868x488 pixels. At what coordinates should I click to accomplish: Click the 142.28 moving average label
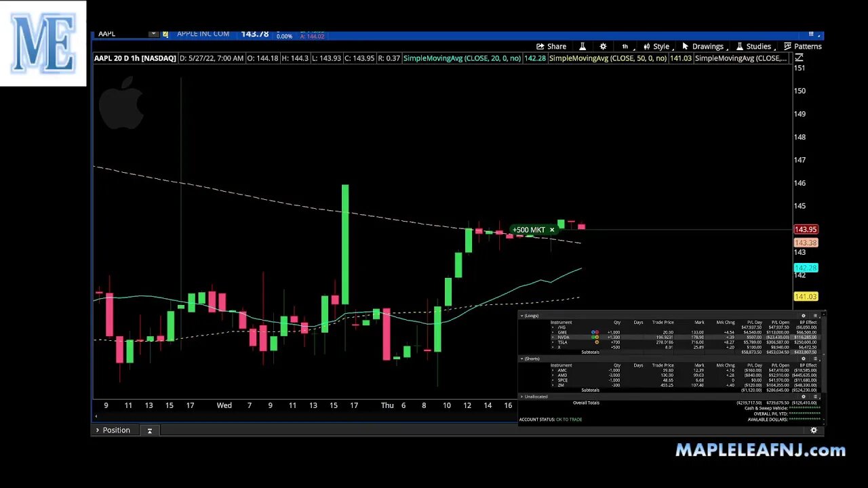coord(806,268)
